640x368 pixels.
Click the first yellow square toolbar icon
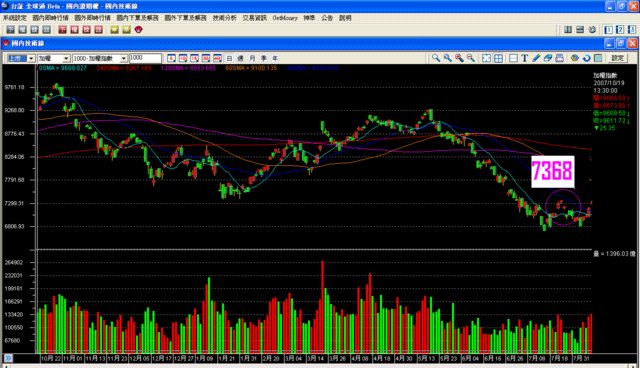[115, 29]
